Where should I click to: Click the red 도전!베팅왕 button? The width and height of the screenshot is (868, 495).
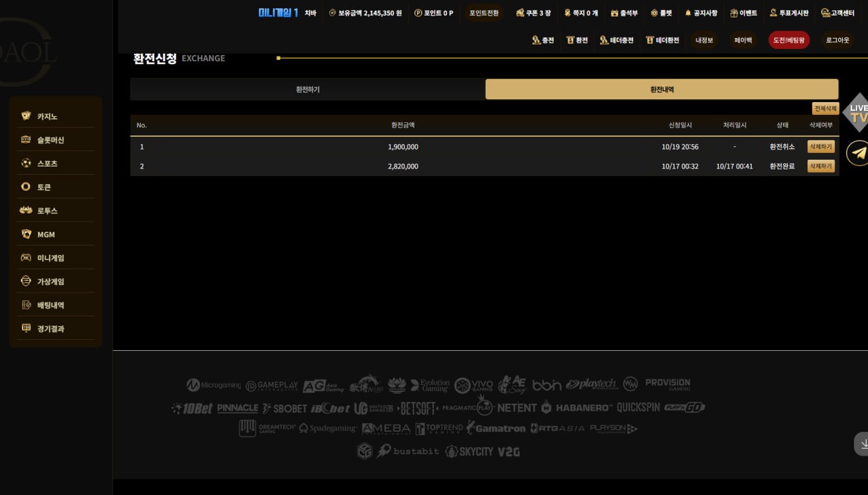788,40
